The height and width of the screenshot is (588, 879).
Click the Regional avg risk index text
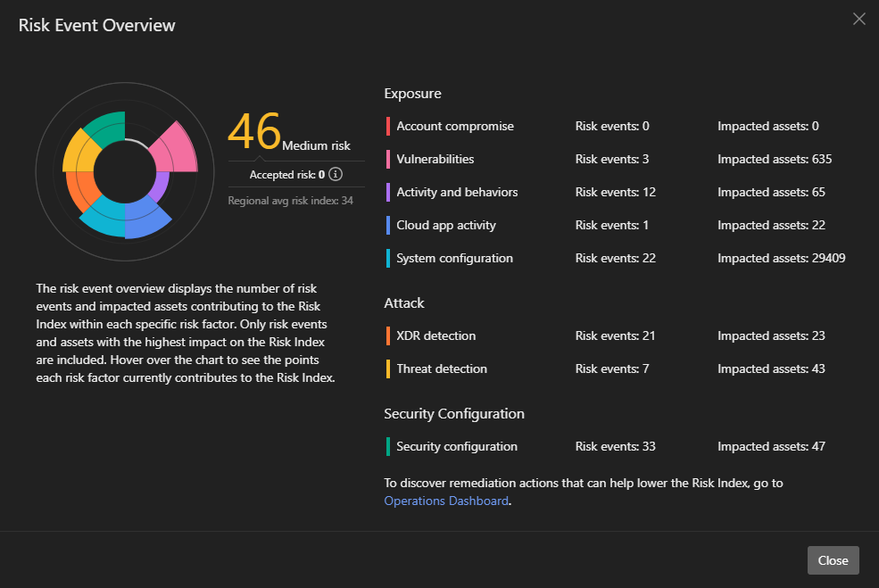click(291, 201)
